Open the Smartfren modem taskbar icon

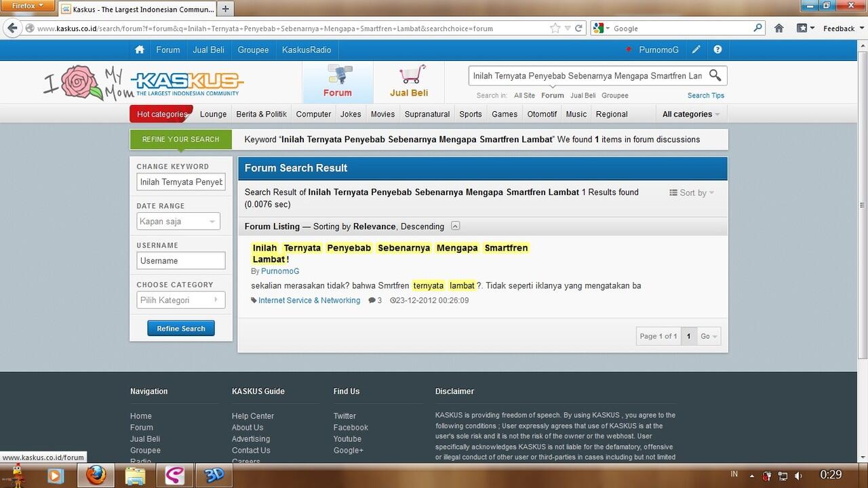pyautogui.click(x=175, y=475)
